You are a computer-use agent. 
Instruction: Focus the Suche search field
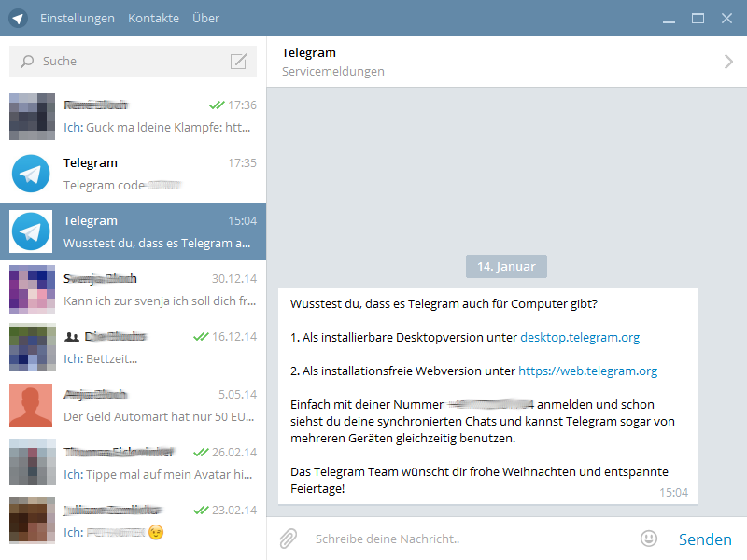[x=133, y=62]
